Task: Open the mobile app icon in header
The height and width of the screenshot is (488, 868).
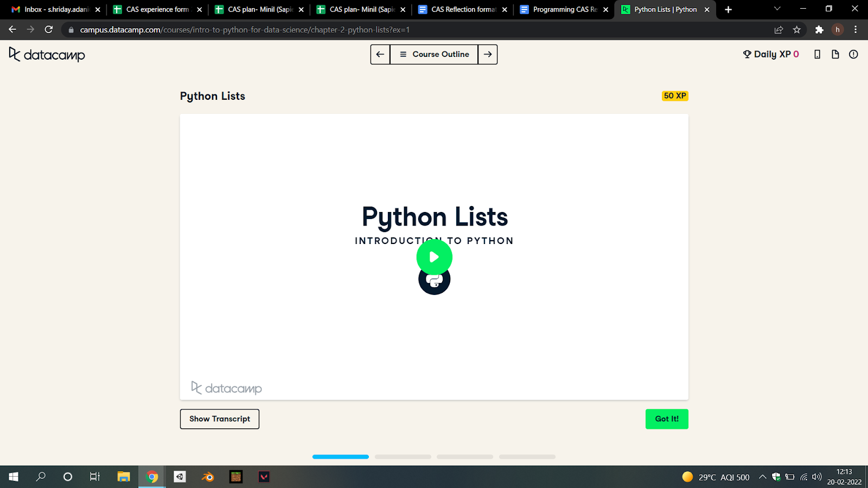Action: tap(818, 54)
